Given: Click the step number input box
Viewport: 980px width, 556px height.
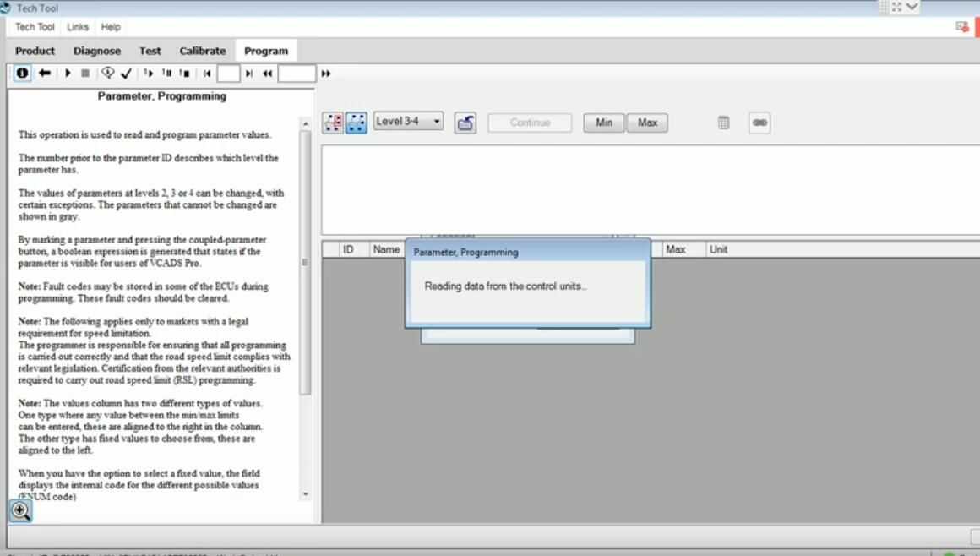Looking at the screenshot, I should 228,74.
